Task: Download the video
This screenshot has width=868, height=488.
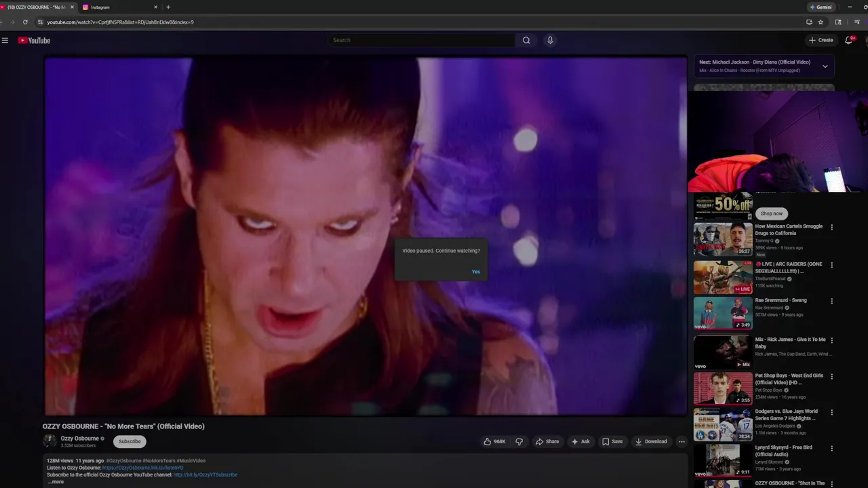Action: (x=651, y=441)
